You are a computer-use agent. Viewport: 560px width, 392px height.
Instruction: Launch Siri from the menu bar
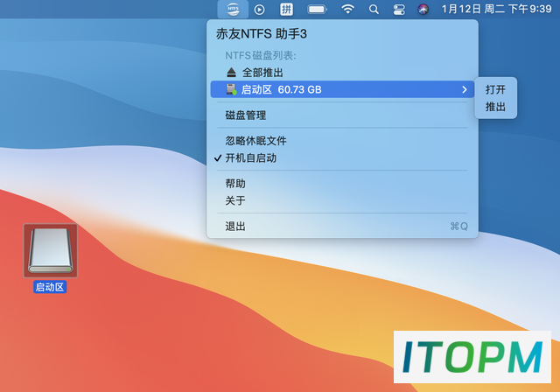pos(423,10)
